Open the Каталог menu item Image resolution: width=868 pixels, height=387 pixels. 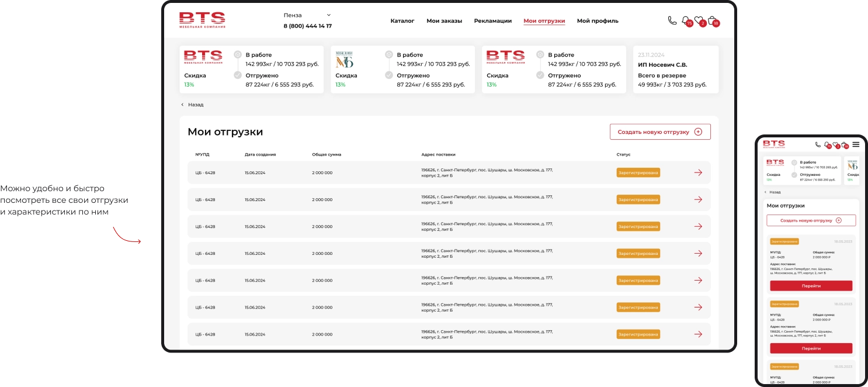point(402,21)
